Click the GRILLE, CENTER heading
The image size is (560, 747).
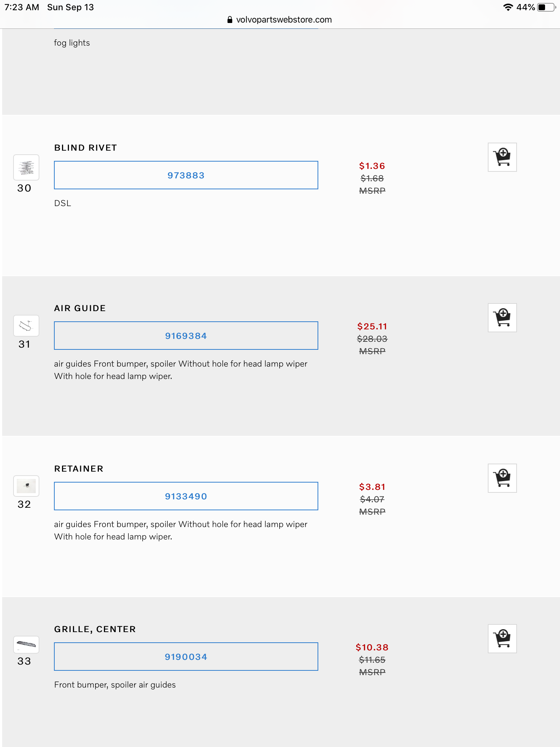click(95, 629)
